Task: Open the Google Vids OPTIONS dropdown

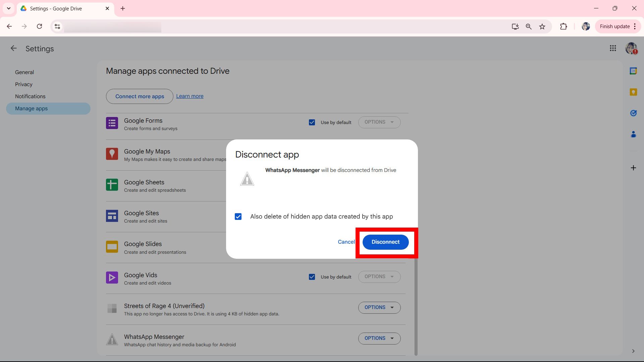Action: tap(379, 277)
